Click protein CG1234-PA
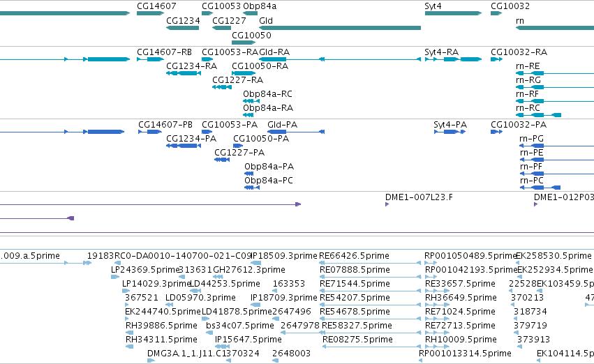594x364 pixels. 191,139
